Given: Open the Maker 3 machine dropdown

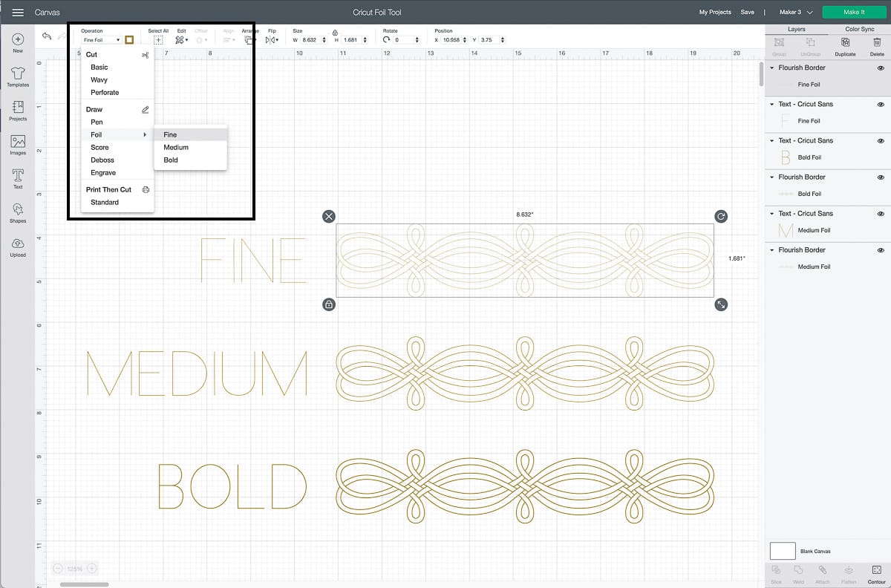Looking at the screenshot, I should click(x=796, y=13).
